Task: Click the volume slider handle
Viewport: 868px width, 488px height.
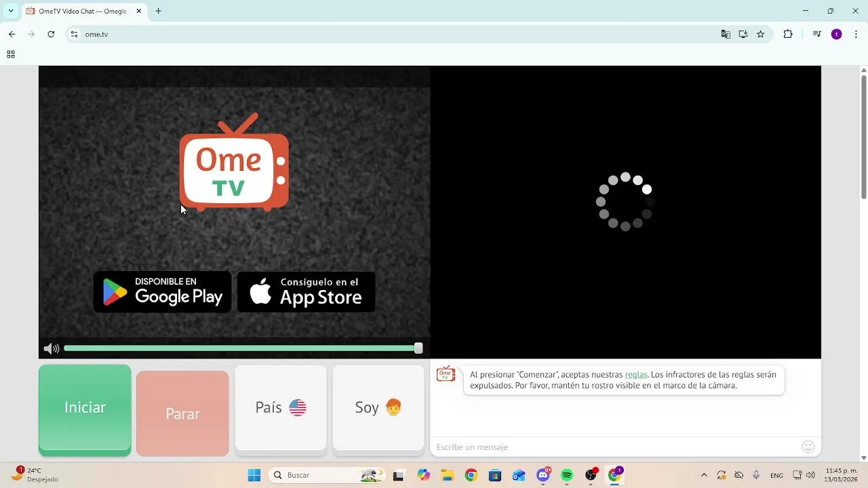Action: point(418,348)
